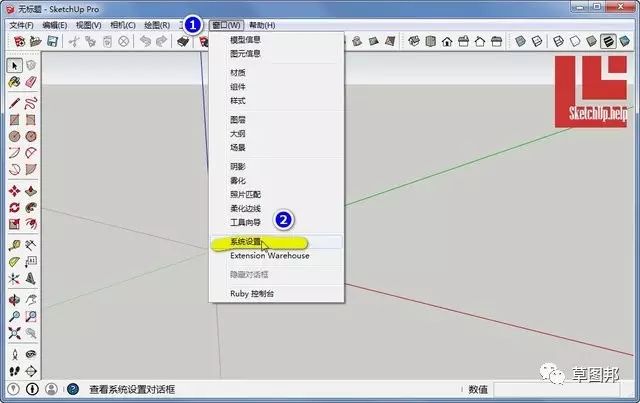Activate the Protractor tool
Image resolution: width=640 pixels, height=403 pixels.
pos(15,262)
